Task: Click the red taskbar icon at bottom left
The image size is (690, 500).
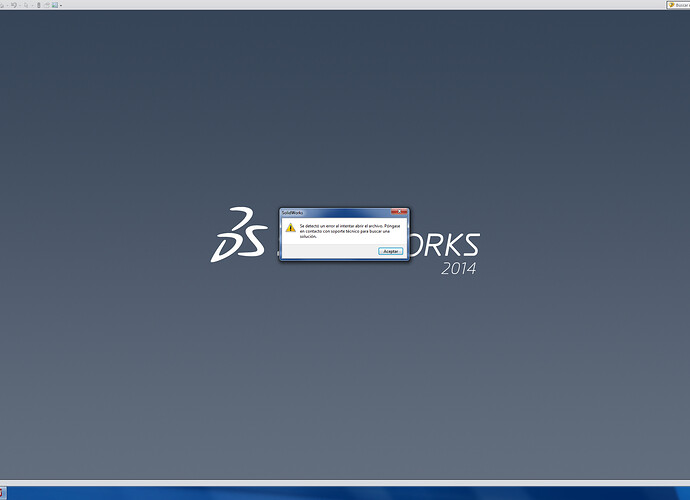Action: pyautogui.click(x=2, y=493)
